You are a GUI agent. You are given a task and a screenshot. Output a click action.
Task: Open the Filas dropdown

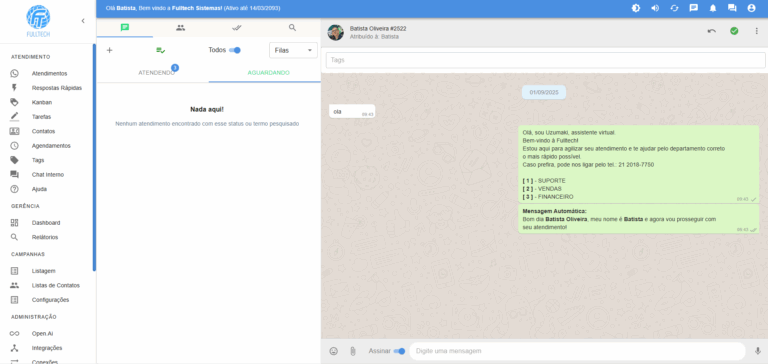[293, 50]
